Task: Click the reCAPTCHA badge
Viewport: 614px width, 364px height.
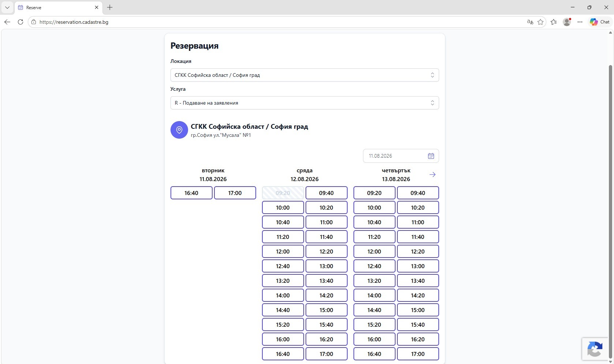Action: [x=595, y=349]
